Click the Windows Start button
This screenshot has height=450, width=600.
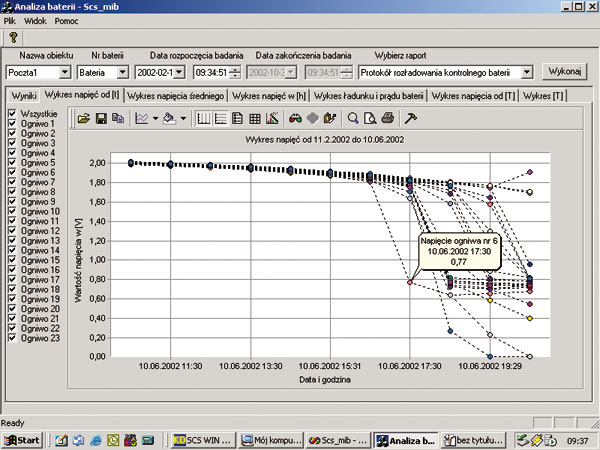tap(21, 440)
